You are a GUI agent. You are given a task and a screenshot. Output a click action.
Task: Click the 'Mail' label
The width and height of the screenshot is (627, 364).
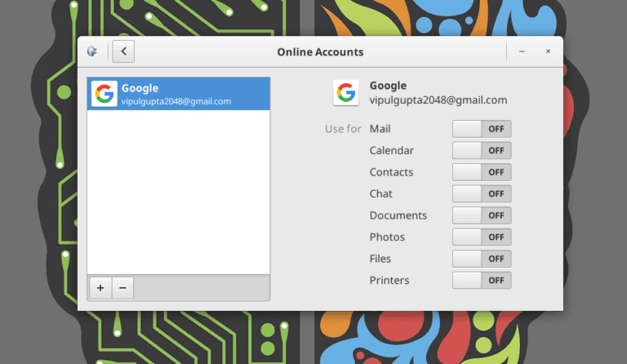coord(380,129)
